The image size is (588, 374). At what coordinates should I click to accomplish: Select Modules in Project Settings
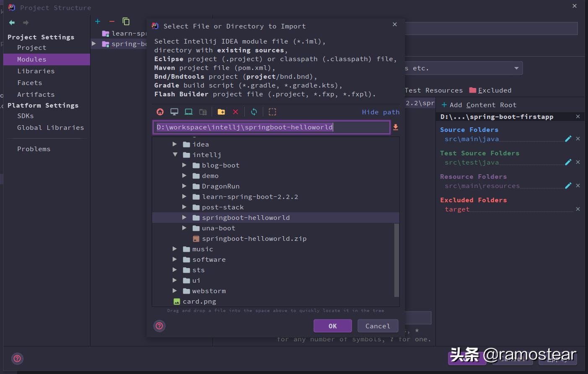click(47, 59)
